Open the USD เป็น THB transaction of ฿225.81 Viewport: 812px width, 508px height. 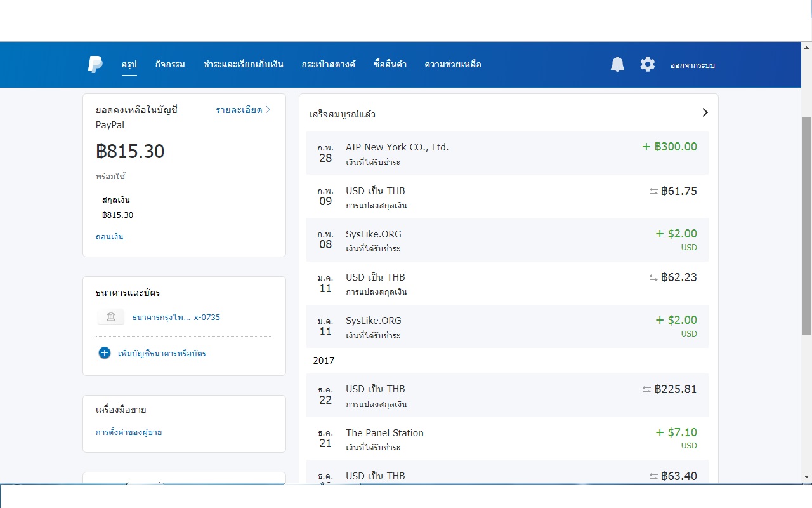[507, 394]
